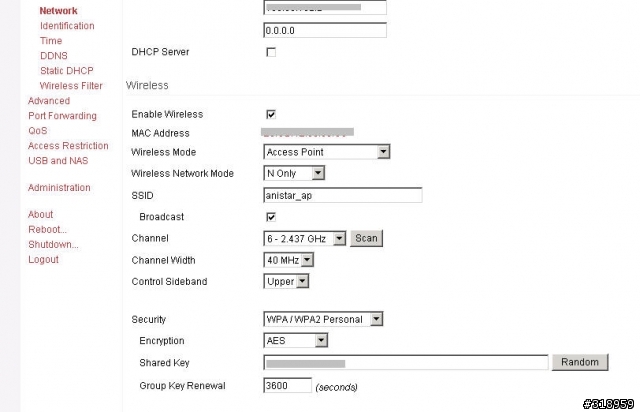Screen dimensions: 640x412
Task: Click the Scan button
Action: 367,239
